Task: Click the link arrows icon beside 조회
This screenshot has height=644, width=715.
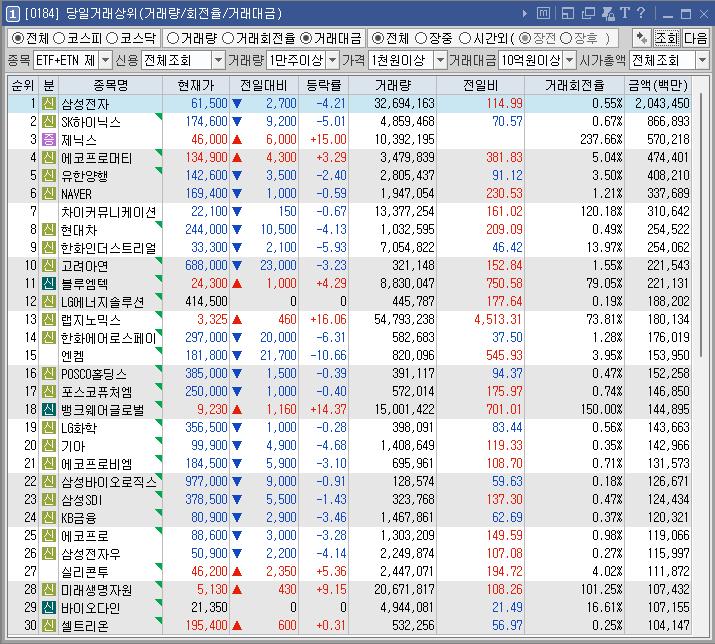Action: coord(642,38)
